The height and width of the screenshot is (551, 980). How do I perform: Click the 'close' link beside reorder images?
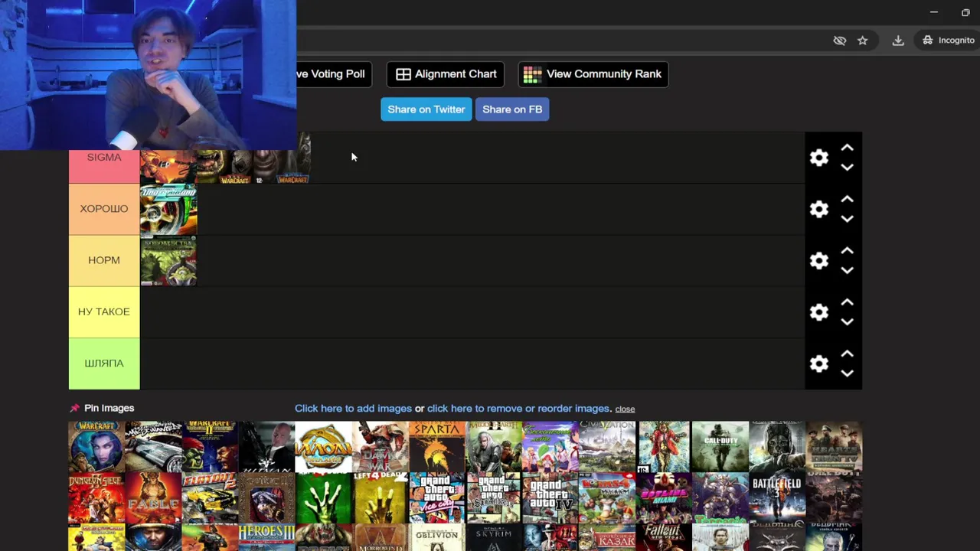[625, 409]
